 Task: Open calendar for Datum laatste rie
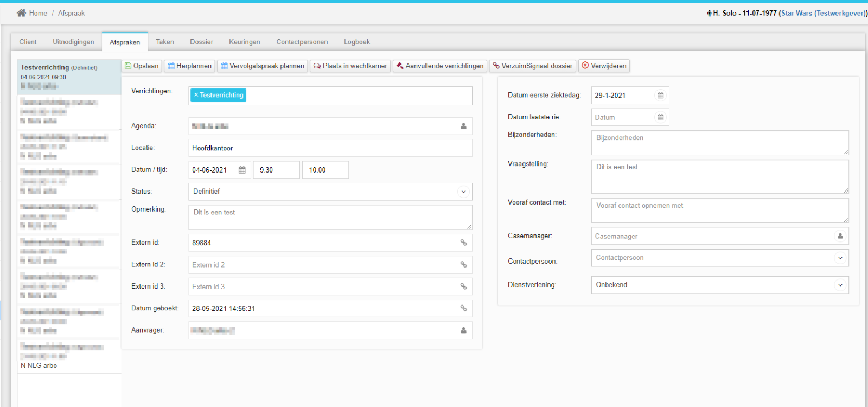tap(660, 117)
